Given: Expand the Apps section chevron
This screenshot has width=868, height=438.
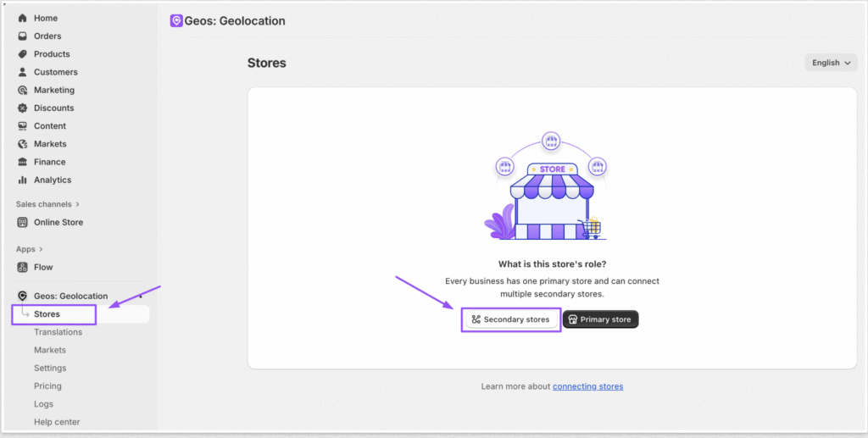Looking at the screenshot, I should [42, 249].
